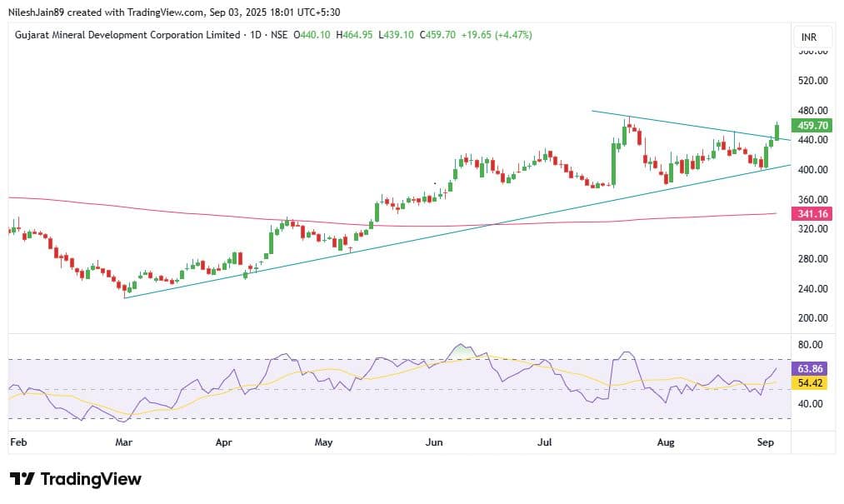Click the Aug label on time axis
The image size is (844, 504).
[x=666, y=442]
